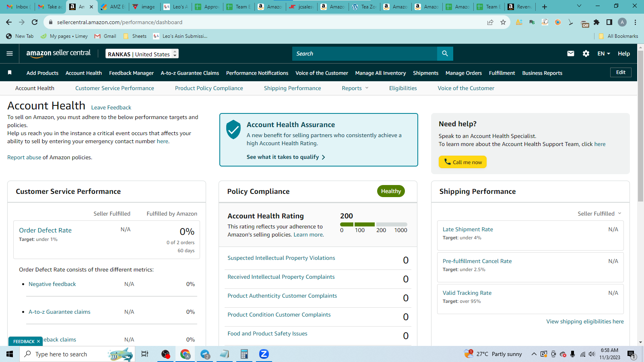Open Business Reports in navigation
Image resolution: width=644 pixels, height=362 pixels.
tap(542, 73)
